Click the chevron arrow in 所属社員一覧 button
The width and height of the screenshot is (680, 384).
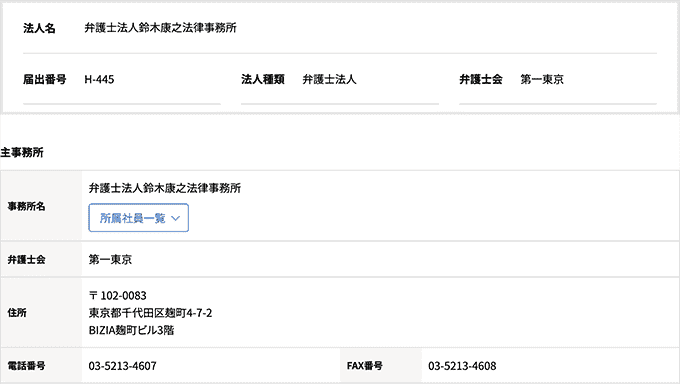pyautogui.click(x=176, y=218)
